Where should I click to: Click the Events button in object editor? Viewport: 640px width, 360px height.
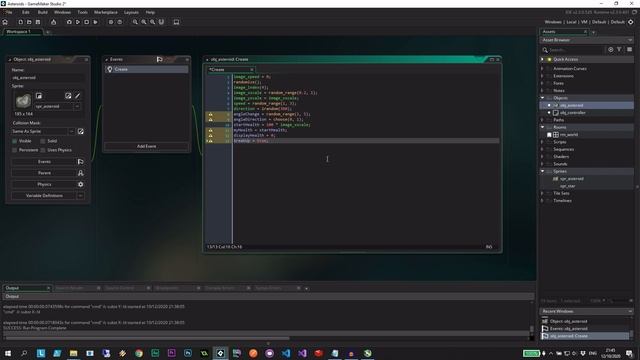(x=44, y=162)
